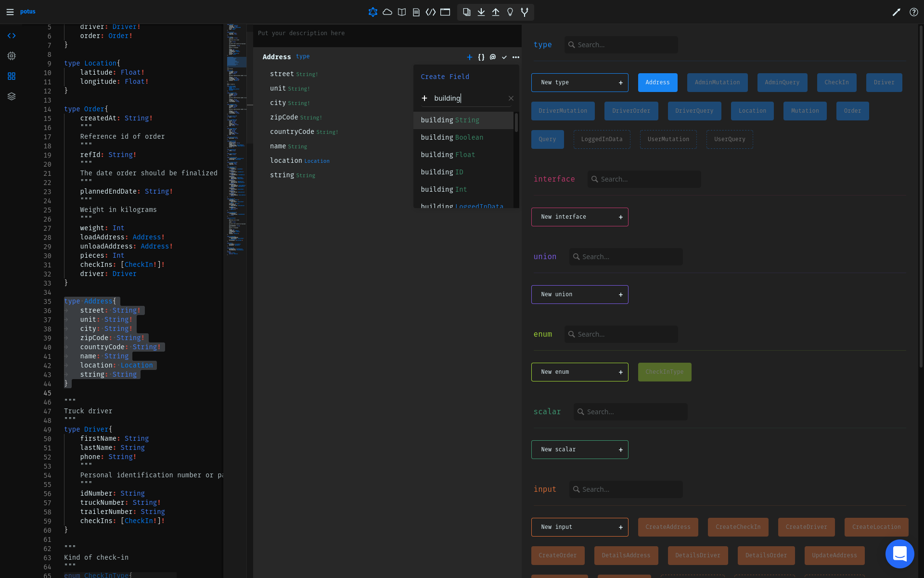Focus the interface search field

644,179
